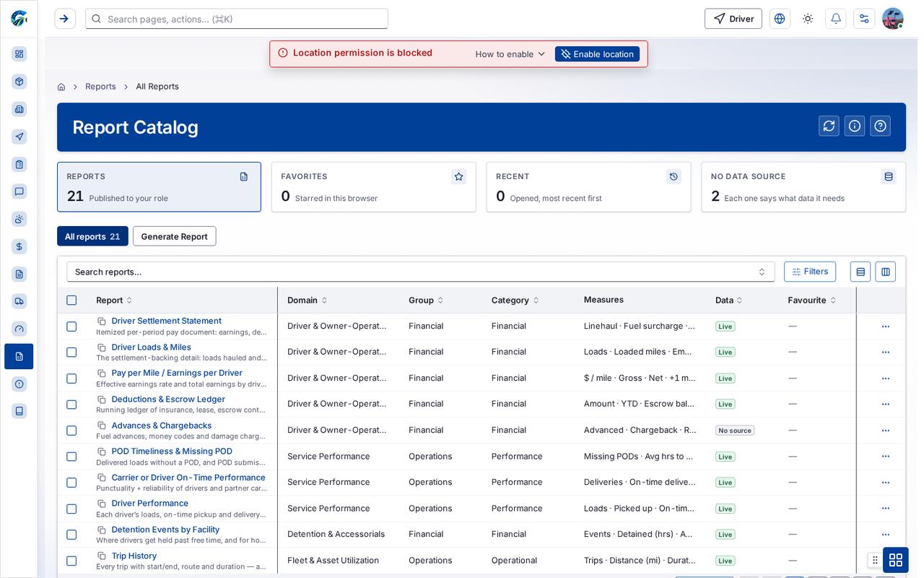This screenshot has height=578, width=924.
Task: Open the Favorites card
Action: (x=373, y=187)
